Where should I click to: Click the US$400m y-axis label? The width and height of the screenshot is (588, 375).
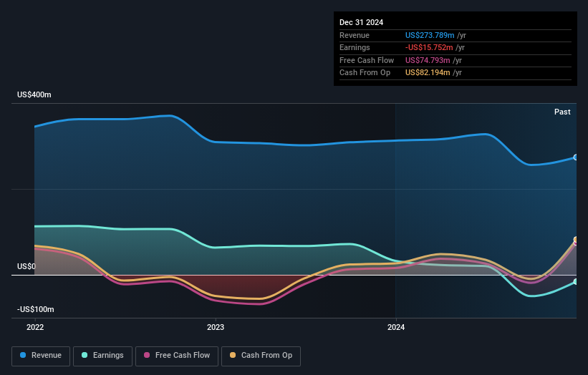coord(34,94)
